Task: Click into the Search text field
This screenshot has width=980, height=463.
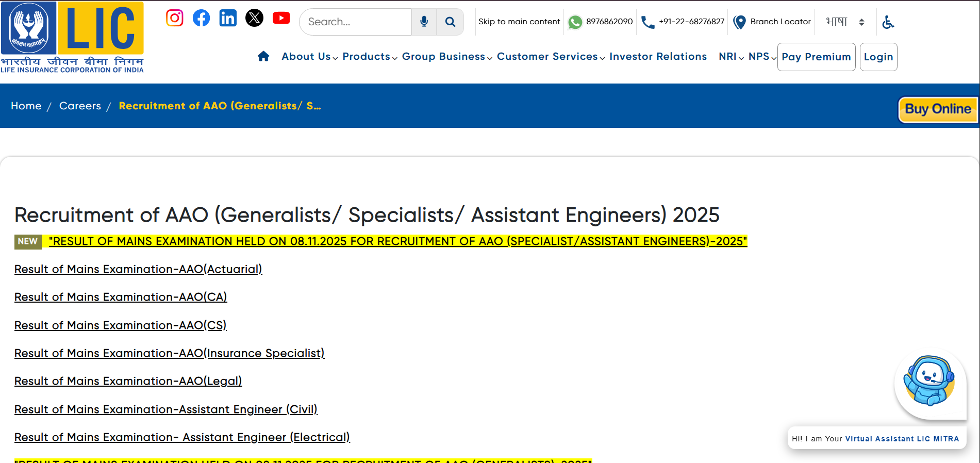Action: tap(356, 22)
